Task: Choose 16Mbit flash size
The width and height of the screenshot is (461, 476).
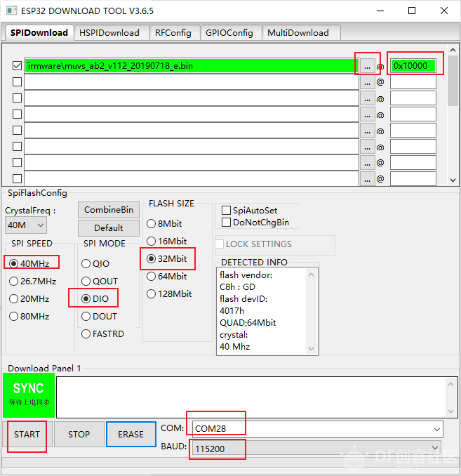Action: [x=166, y=242]
